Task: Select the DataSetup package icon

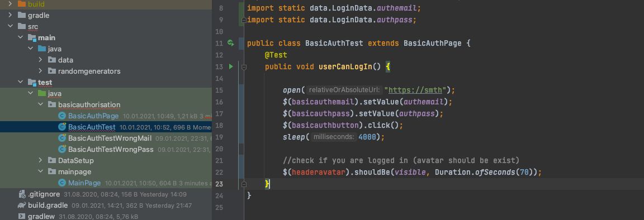Action: coord(52,160)
